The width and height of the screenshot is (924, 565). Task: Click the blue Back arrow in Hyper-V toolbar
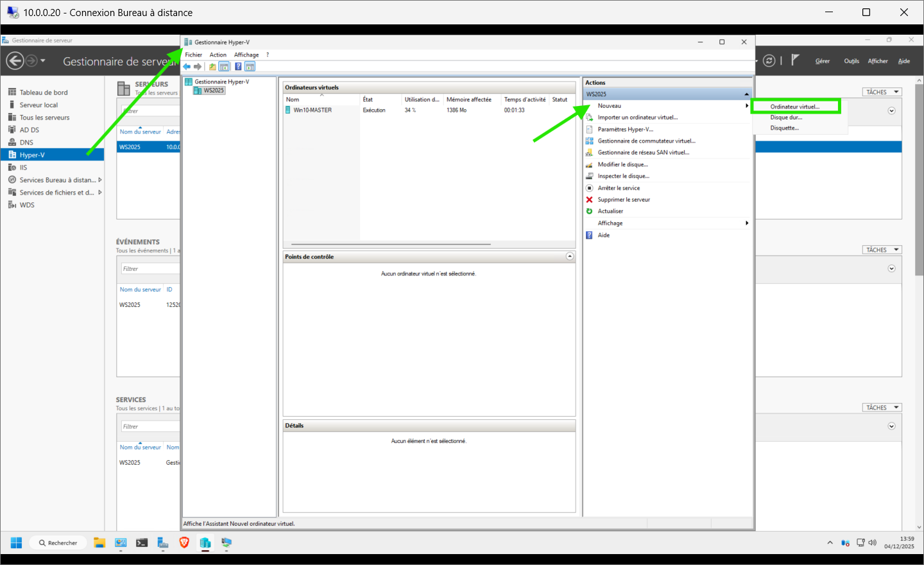187,67
